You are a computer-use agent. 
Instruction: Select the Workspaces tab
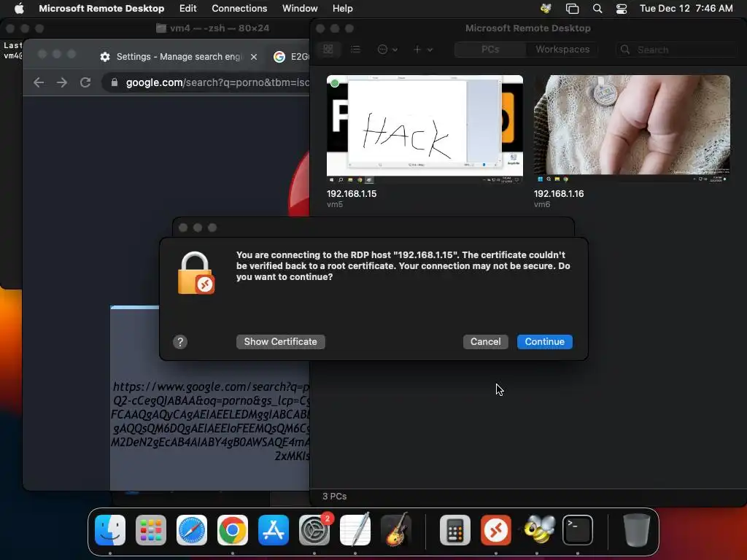coord(562,49)
